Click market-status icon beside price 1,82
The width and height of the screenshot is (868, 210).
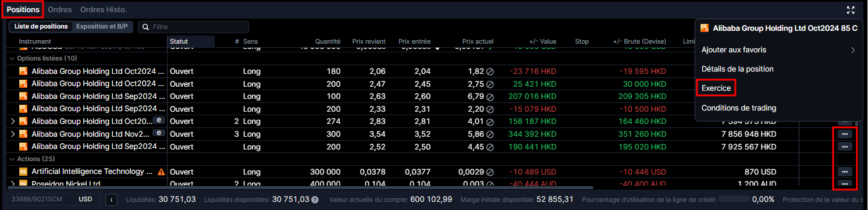pos(490,72)
